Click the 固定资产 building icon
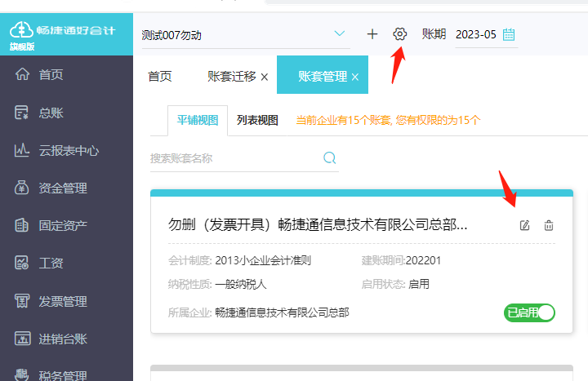588x381 pixels. [x=21, y=225]
